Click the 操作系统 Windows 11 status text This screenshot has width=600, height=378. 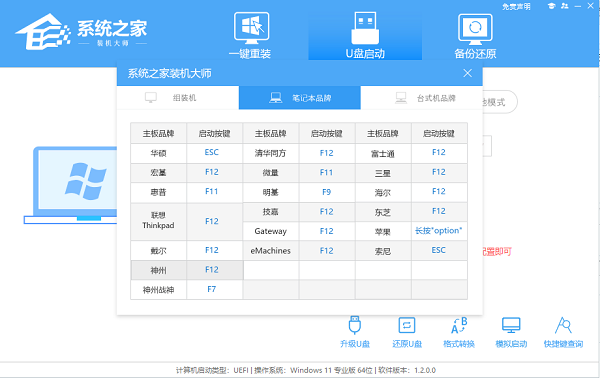coord(313,370)
